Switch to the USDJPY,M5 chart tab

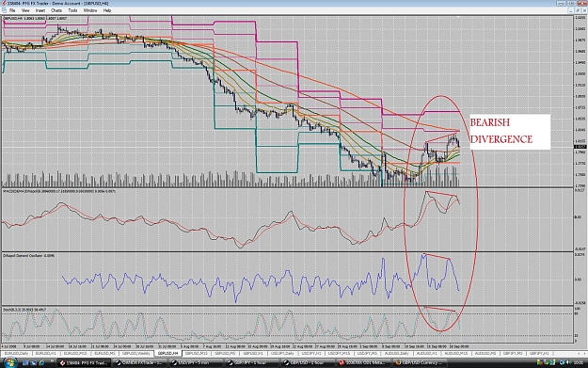click(367, 353)
